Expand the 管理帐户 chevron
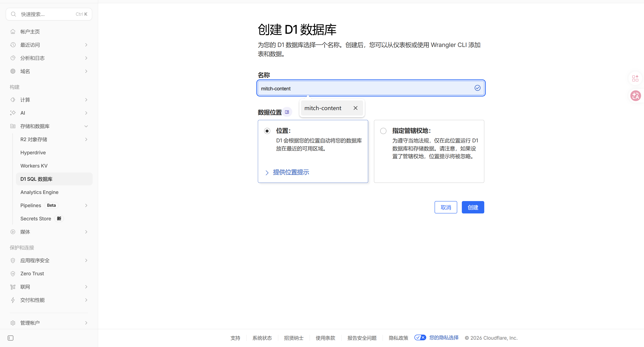 86,323
